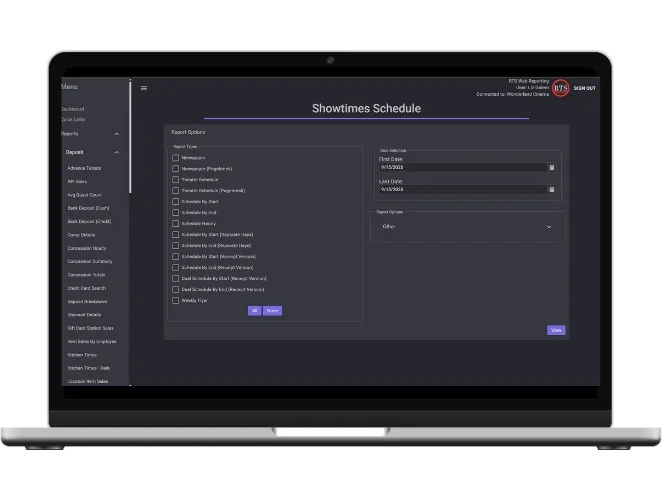Open the Credit Card Search report
Viewport: 662px width, 500px height.
coord(87,288)
